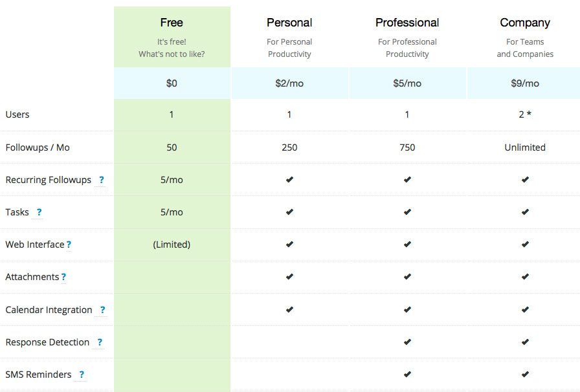
Task: Click the Company users value 2 *
Action: click(525, 114)
